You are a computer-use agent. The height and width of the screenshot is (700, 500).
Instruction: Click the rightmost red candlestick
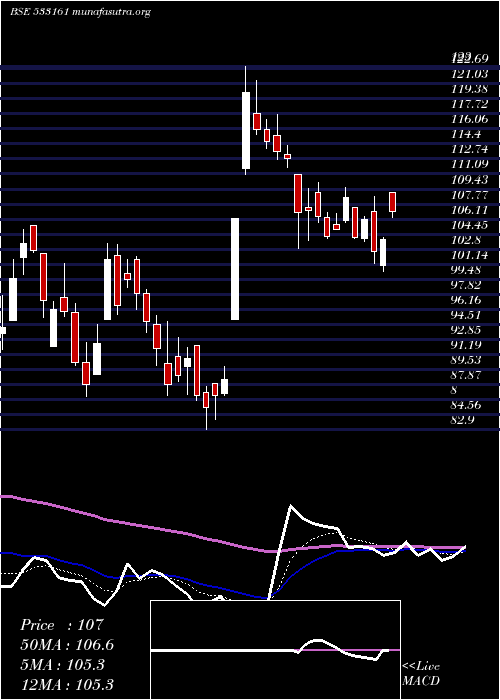pos(392,202)
